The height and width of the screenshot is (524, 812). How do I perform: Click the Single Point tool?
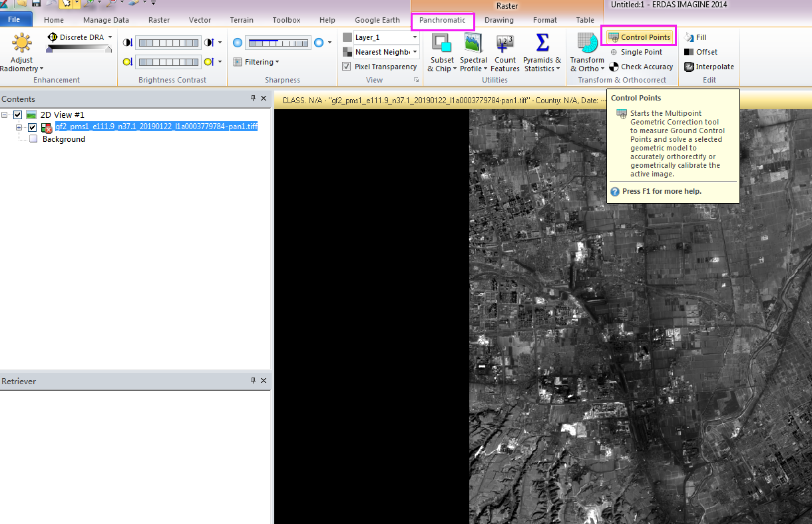click(636, 52)
